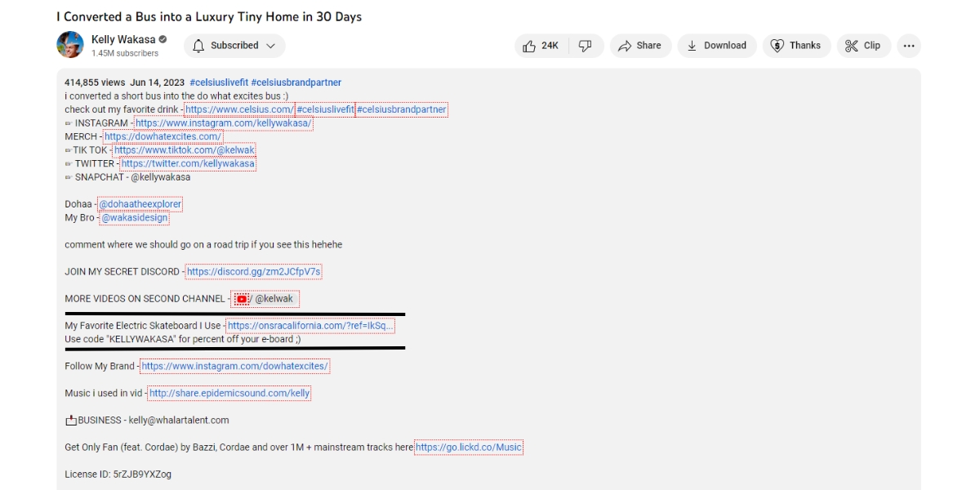Open the Twitter kellywakasa link
980x490 pixels.
pyautogui.click(x=188, y=163)
